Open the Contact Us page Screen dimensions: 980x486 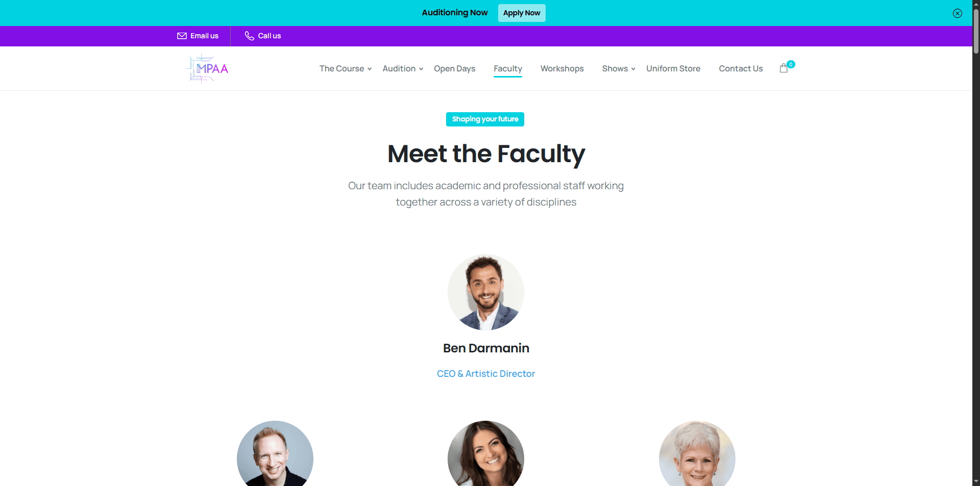click(x=741, y=68)
